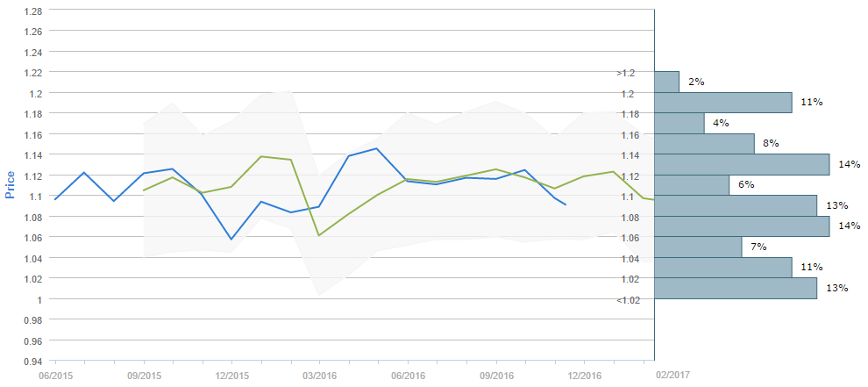The height and width of the screenshot is (387, 868).
Task: Click the blue line's lowest point near 12/2015
Action: [x=231, y=239]
